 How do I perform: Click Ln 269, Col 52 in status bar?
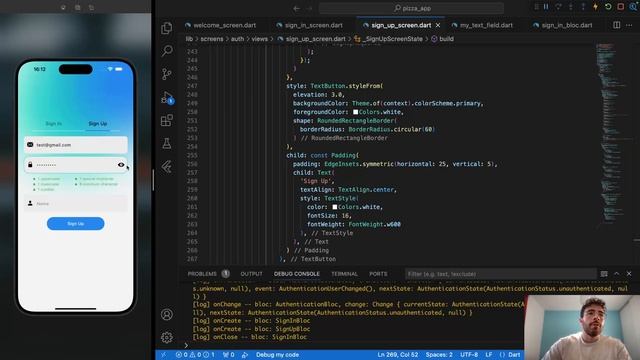[x=398, y=355]
